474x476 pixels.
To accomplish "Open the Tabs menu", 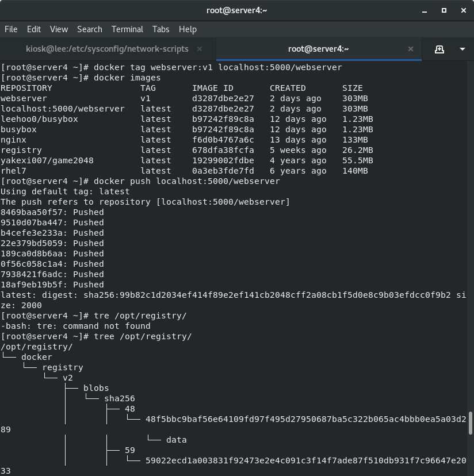I will click(x=160, y=29).
